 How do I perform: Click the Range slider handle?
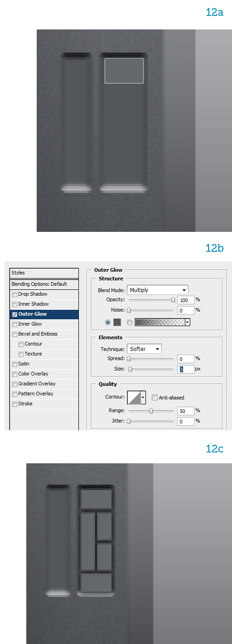(x=151, y=411)
